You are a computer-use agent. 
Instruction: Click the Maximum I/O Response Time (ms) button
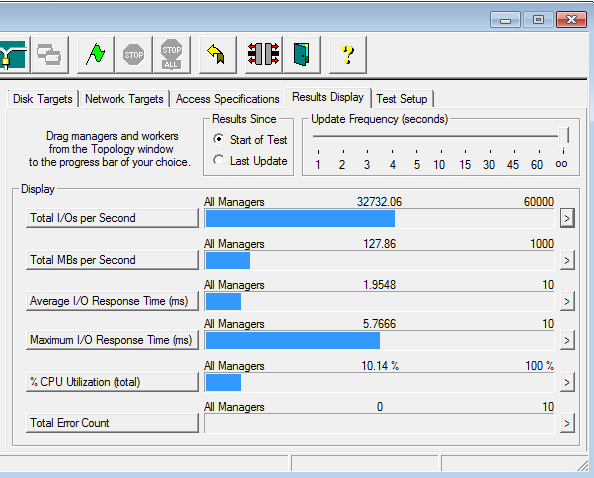[112, 340]
